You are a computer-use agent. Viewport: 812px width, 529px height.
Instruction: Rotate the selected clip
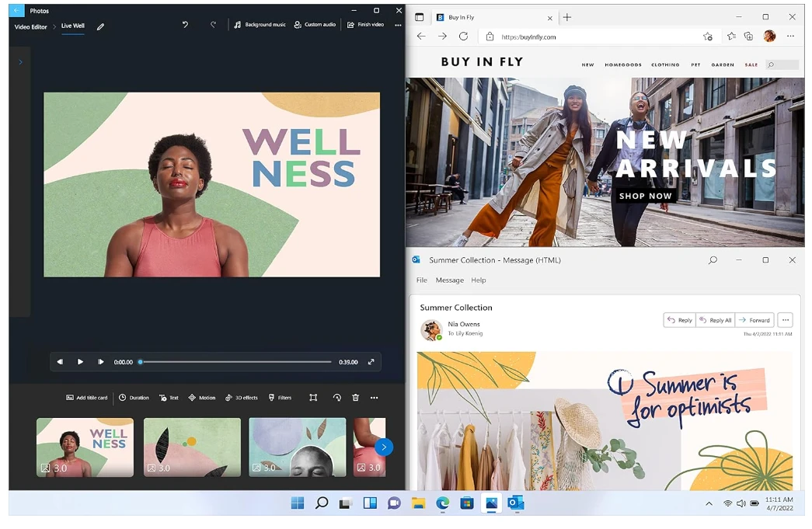pos(336,398)
